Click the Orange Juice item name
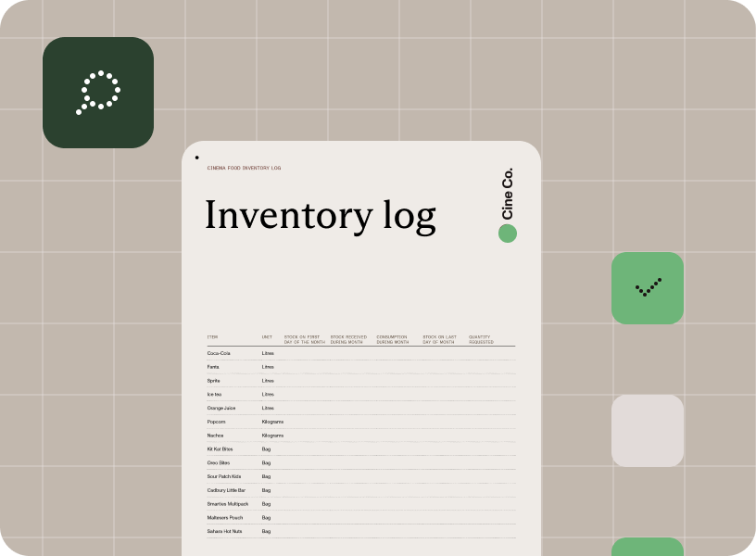The image size is (756, 556). (x=221, y=408)
